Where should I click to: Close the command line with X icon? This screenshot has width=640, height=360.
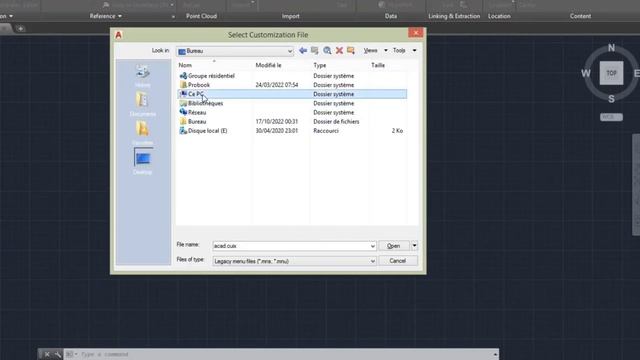[47, 354]
